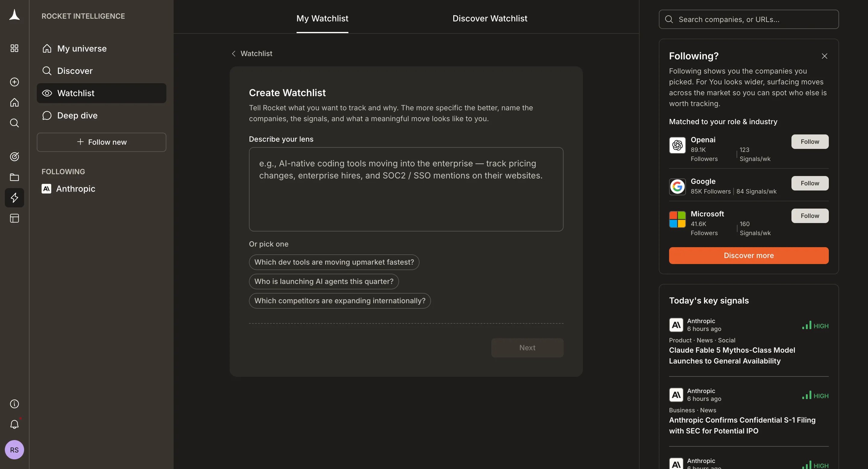
Task: Click '85K Followers' for Google
Action: [710, 191]
